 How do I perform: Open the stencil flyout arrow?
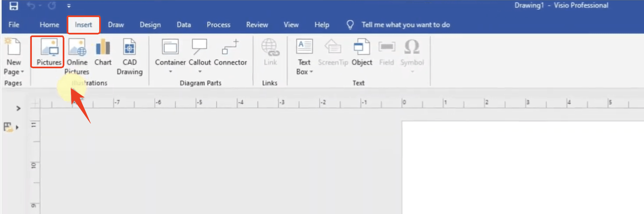pyautogui.click(x=17, y=127)
